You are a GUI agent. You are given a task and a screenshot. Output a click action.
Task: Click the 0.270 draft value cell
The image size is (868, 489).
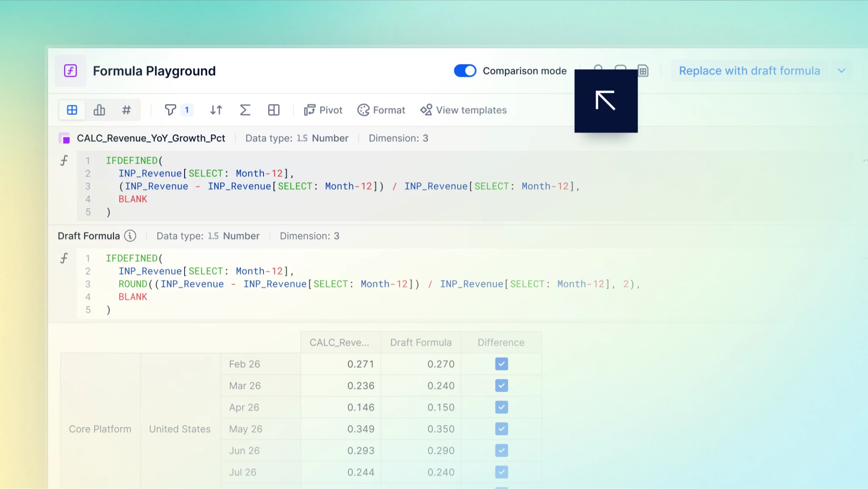(x=421, y=364)
